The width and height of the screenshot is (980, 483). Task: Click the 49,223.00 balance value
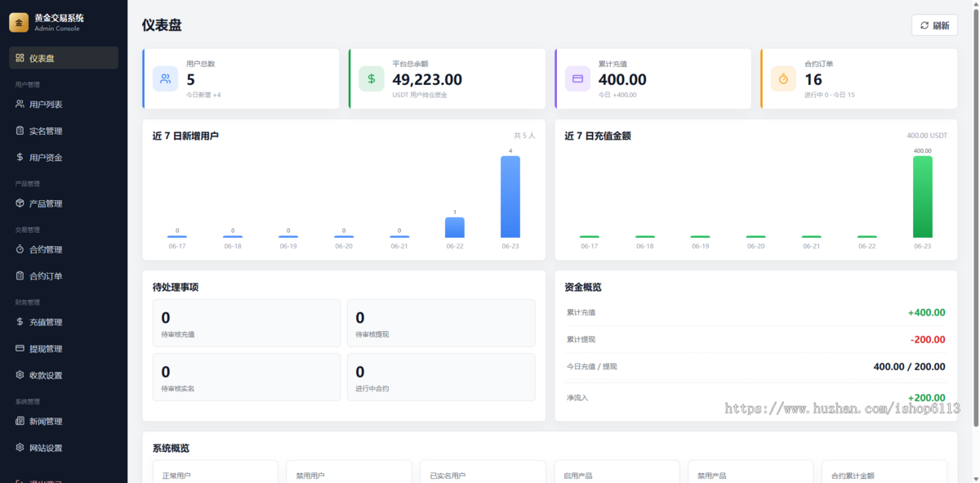pos(427,79)
